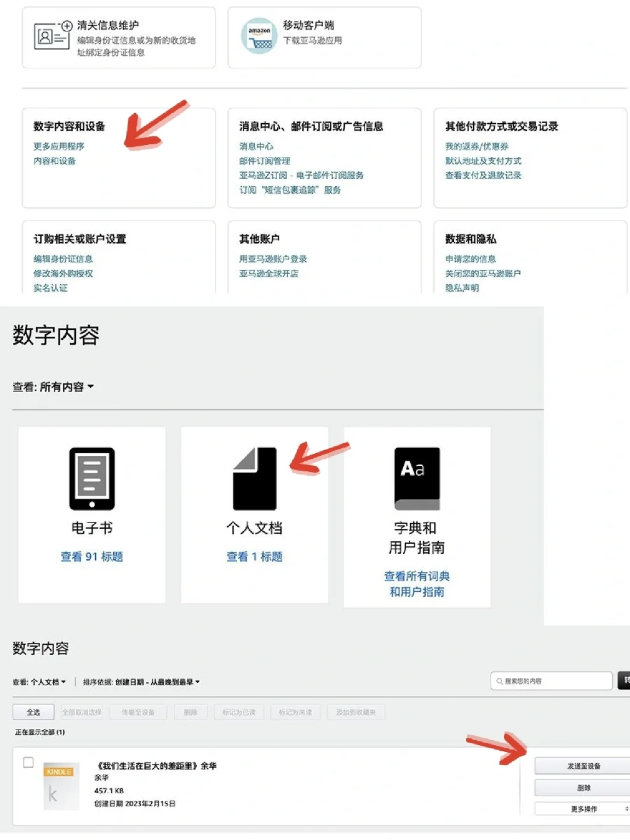Screen dimensions: 630x840
Task: Open 实名认证 link
Action: click(50, 288)
